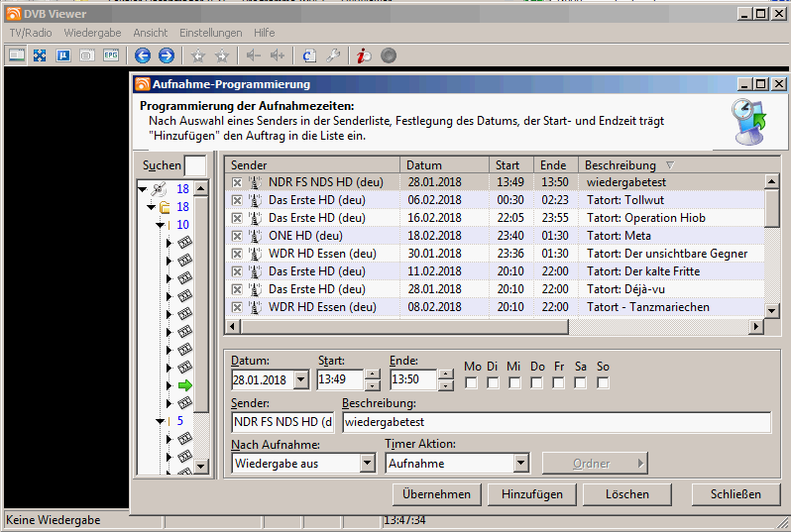Image resolution: width=791 pixels, height=532 pixels.
Task: Collapse the tree node labeled 5
Action: [x=160, y=421]
